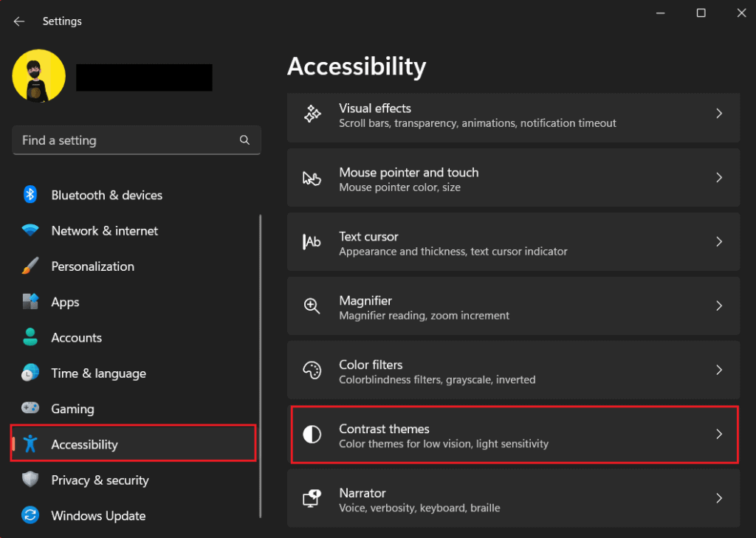
Task: Click the Windows Update sync icon
Action: click(x=30, y=516)
